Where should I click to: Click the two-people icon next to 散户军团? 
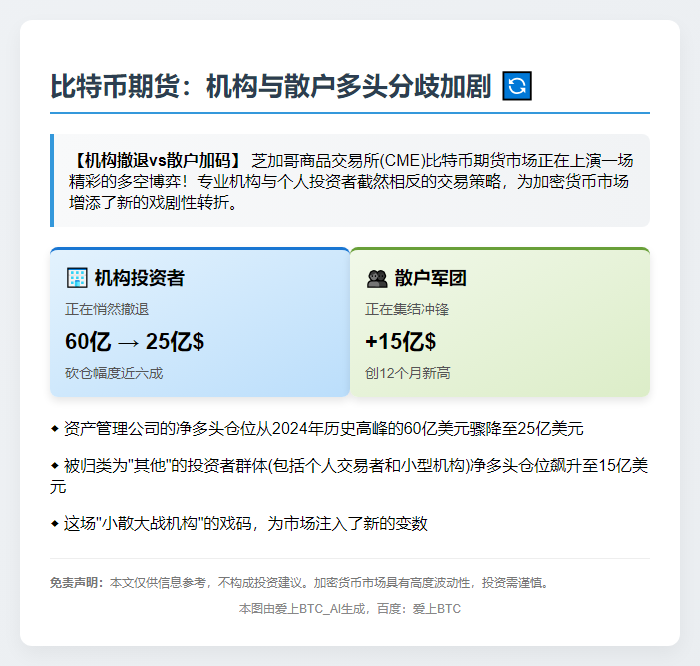pyautogui.click(x=377, y=279)
